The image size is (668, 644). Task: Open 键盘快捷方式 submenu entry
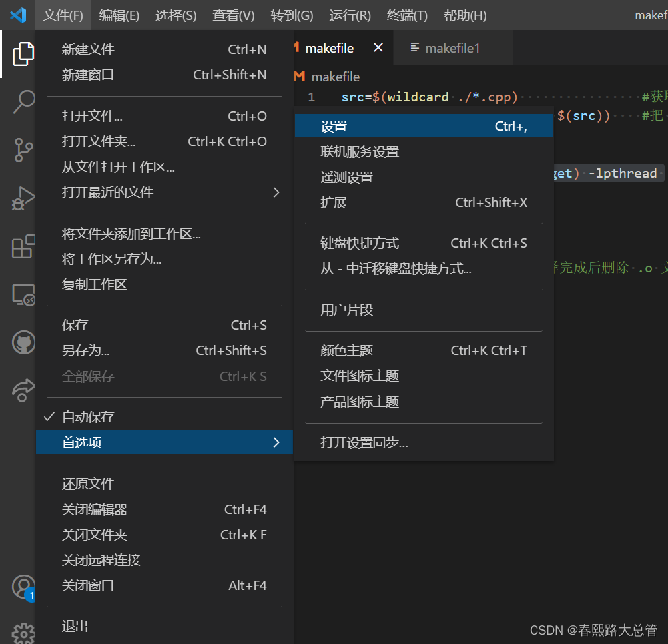424,243
